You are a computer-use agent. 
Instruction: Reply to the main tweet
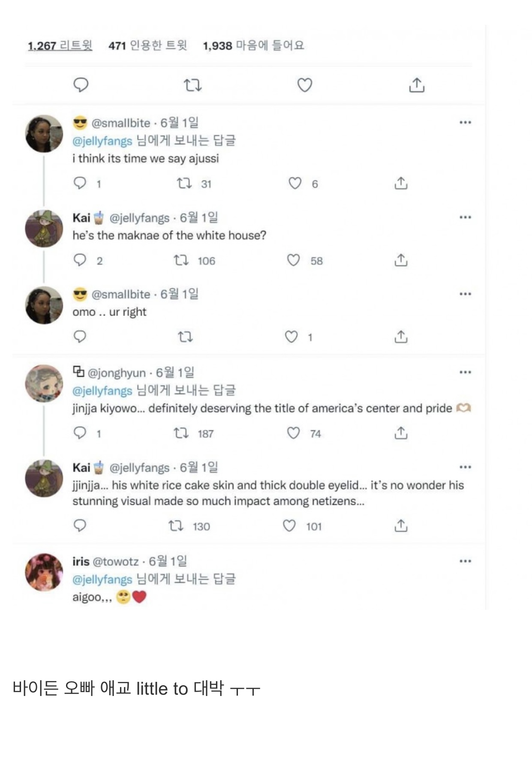[81, 85]
